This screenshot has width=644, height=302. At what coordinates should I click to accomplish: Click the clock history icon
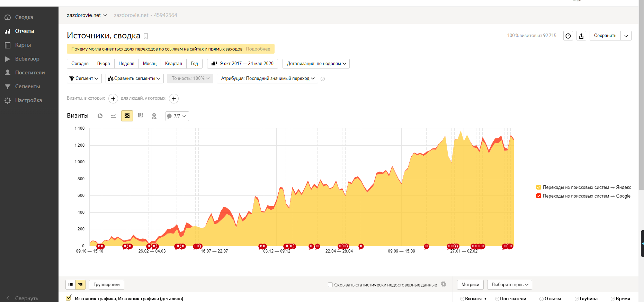point(568,36)
